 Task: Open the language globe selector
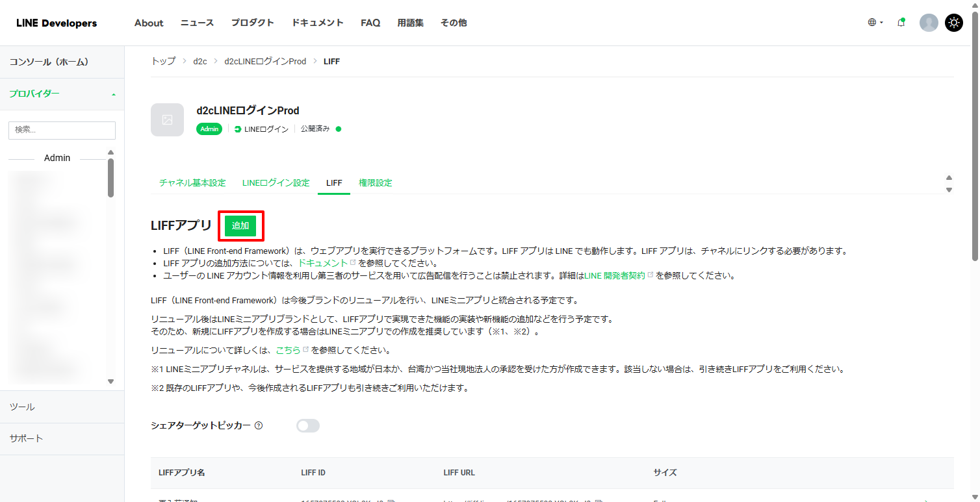tap(875, 23)
